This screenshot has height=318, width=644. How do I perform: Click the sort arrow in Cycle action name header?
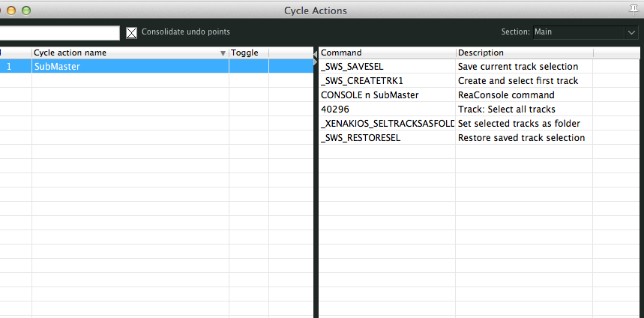coord(223,53)
